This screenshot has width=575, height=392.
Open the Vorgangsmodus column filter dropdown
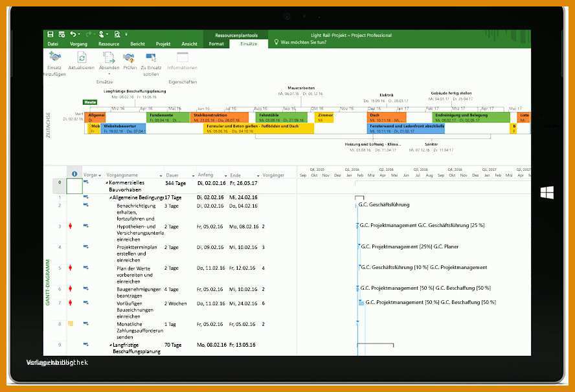(99, 175)
